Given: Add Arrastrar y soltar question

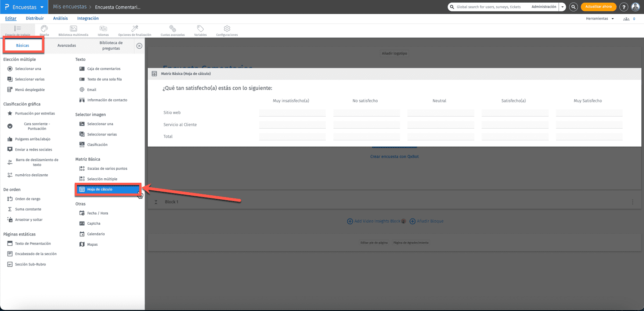Looking at the screenshot, I should coord(24,220).
